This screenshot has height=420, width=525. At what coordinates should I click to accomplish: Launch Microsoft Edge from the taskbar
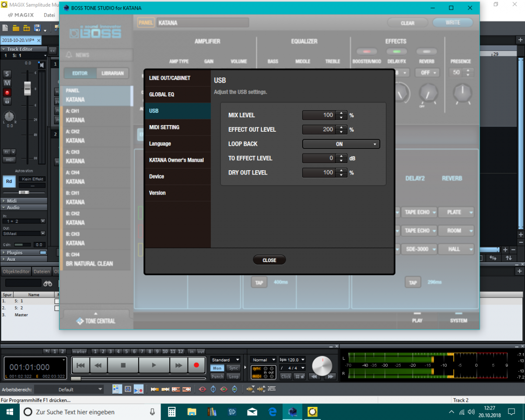point(273,412)
